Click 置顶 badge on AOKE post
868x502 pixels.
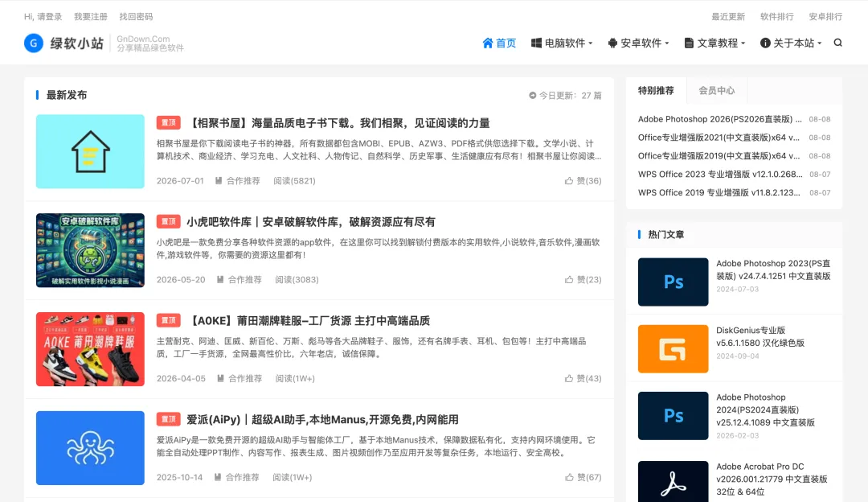pos(168,320)
